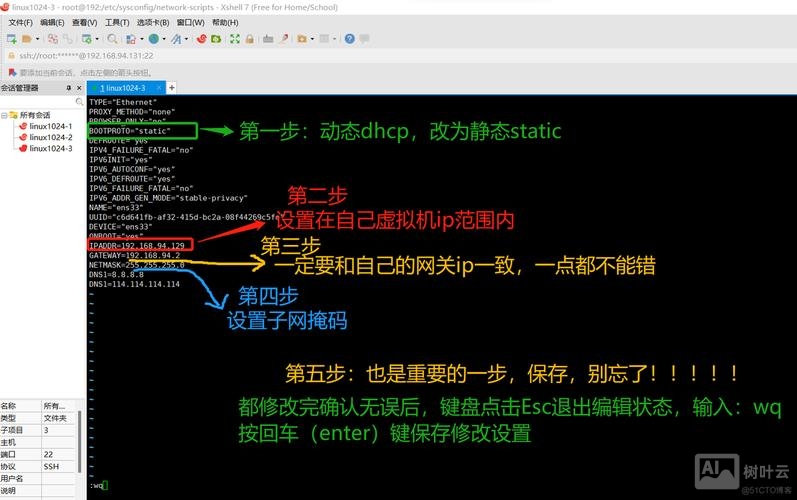Open the 工具(T) menu

tap(117, 22)
